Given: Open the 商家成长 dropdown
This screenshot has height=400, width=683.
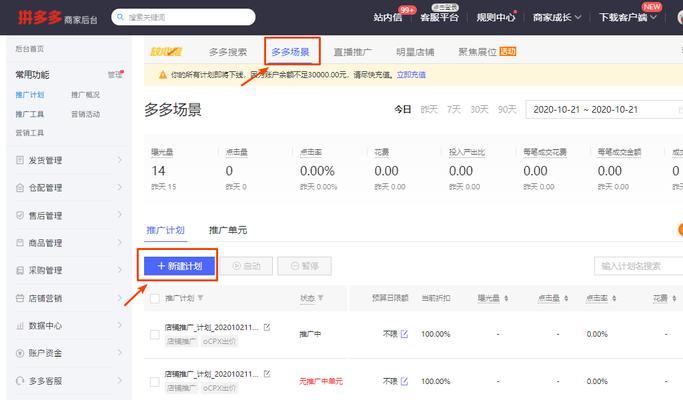Looking at the screenshot, I should (x=557, y=17).
